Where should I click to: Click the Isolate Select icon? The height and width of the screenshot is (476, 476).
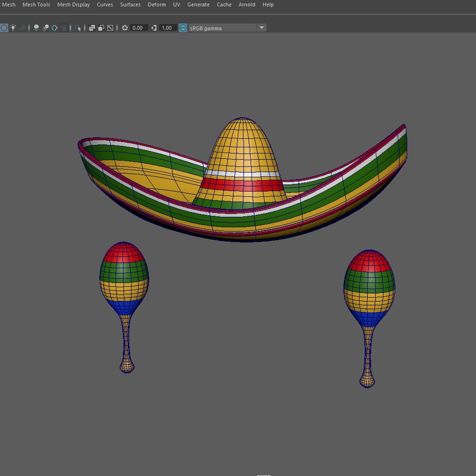pos(78,28)
